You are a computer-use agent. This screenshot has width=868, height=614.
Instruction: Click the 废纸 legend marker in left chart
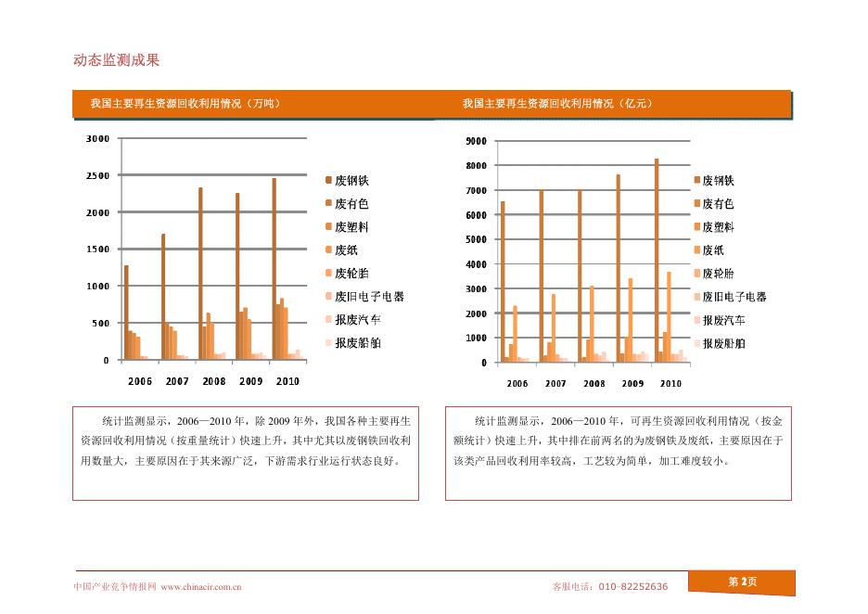[x=328, y=249]
